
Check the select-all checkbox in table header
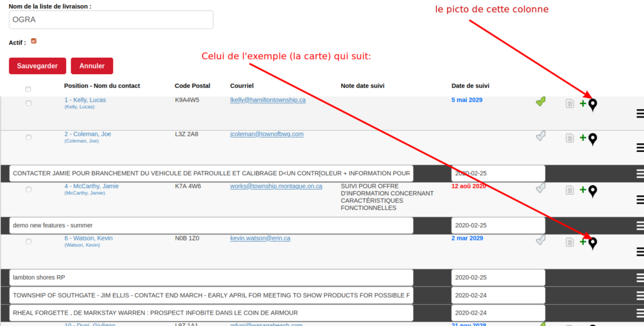point(28,89)
